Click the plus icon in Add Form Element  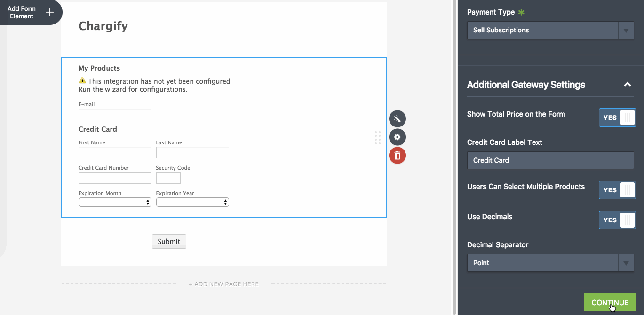click(x=49, y=12)
